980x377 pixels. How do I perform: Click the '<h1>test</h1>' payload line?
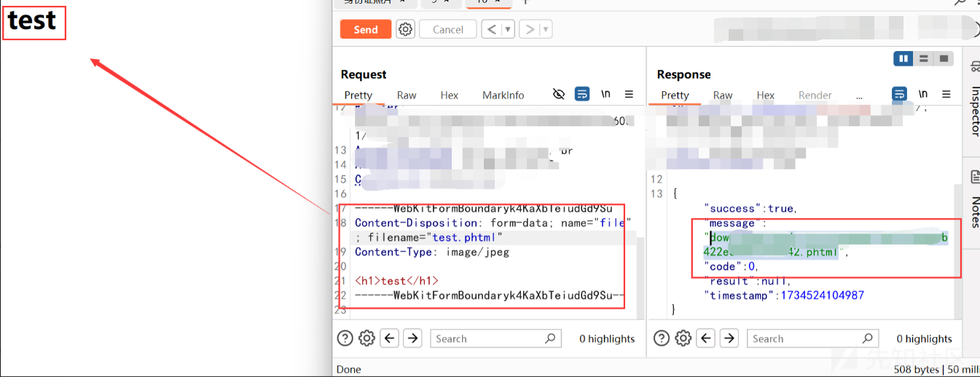[397, 281]
